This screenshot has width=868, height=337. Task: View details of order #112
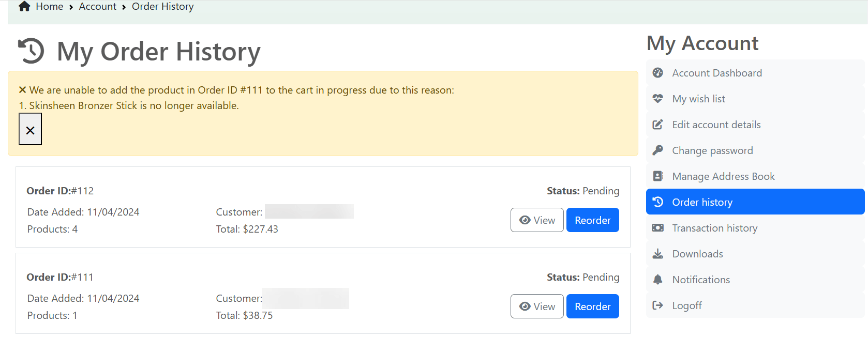[x=536, y=220]
